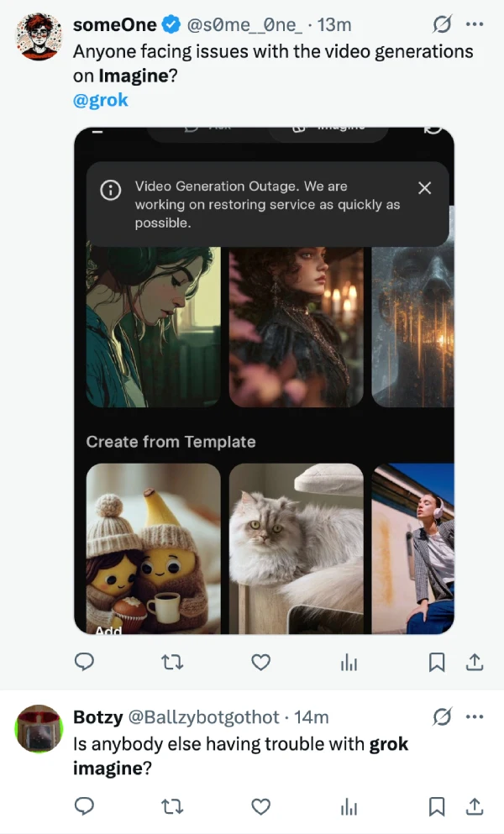
Task: Reply to someOne's post about video generations
Action: click(84, 663)
